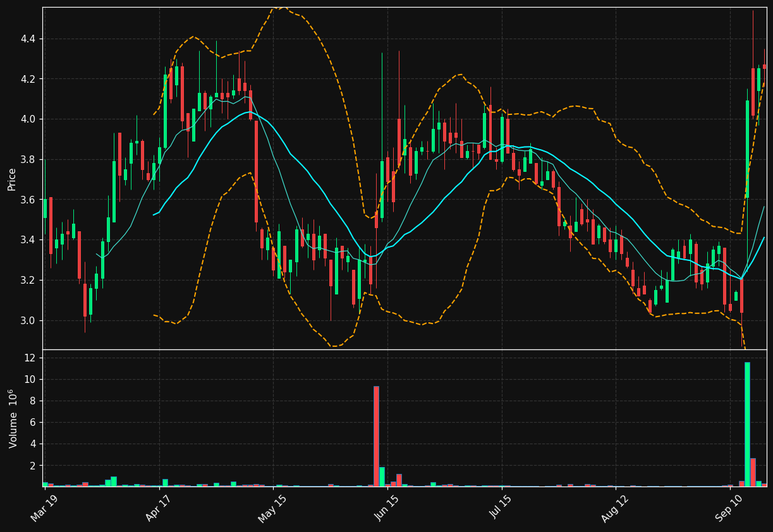Select the 'Sep 10' x-axis label
This screenshot has width=773, height=532.
tap(730, 508)
